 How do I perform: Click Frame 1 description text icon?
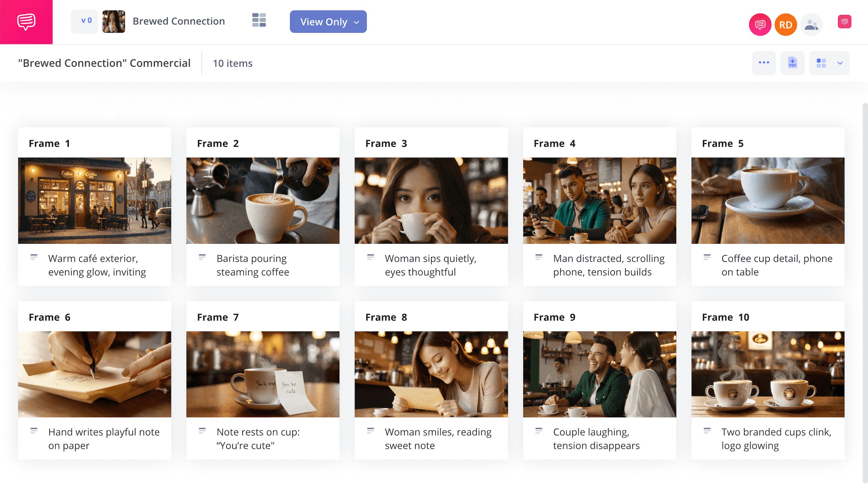(34, 257)
